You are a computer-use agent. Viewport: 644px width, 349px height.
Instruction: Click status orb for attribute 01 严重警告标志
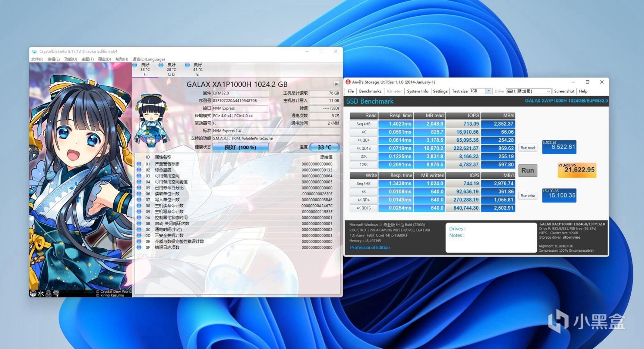tap(139, 164)
